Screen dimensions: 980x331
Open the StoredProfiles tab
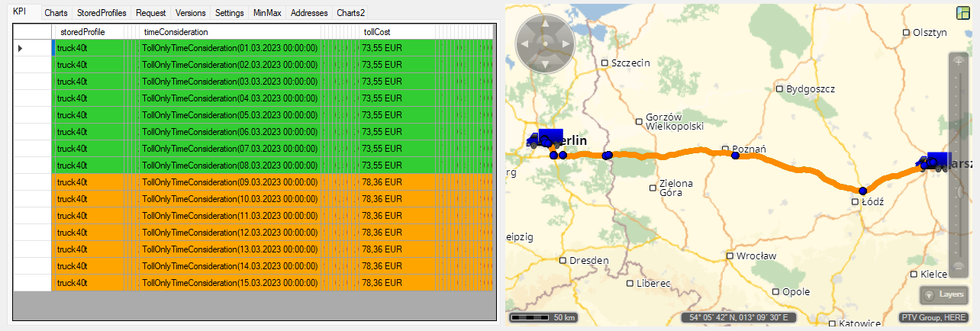[x=102, y=13]
